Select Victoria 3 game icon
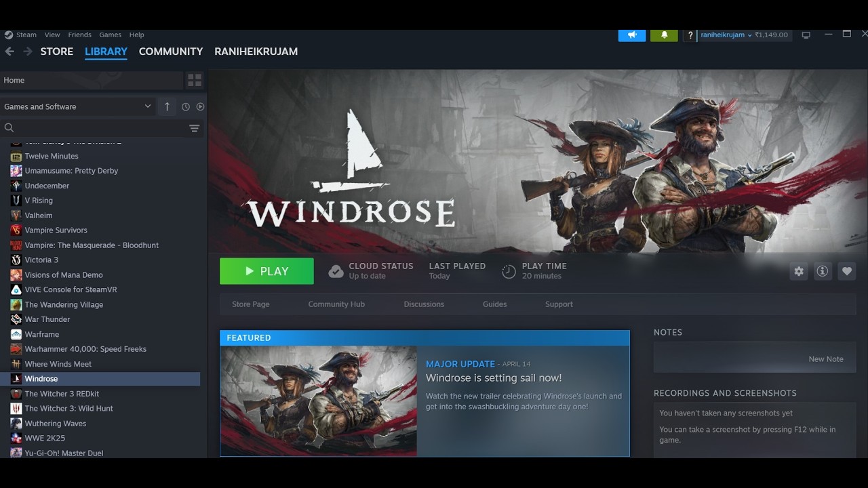This screenshot has height=488, width=868. (16, 260)
